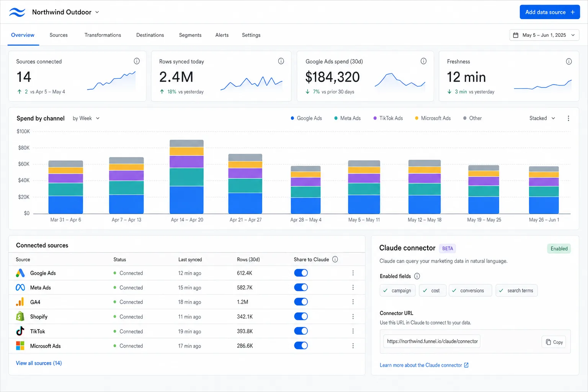
Task: Open info icon on Sources connected card
Action: point(137,61)
